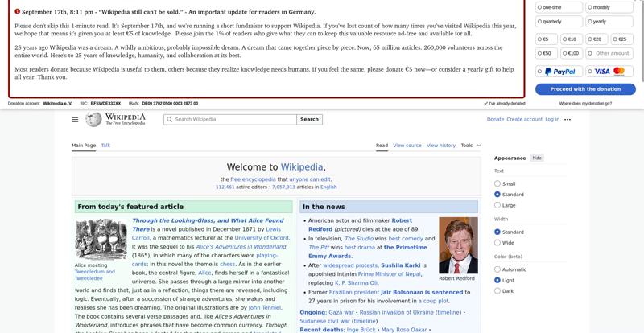Click Proceed with the donation
This screenshot has width=644, height=333.
585,89
